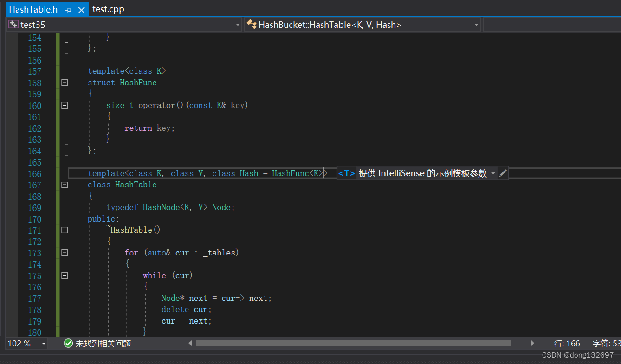The width and height of the screenshot is (621, 364).
Task: Click 'struct HashFunc' declaration text
Action: pyautogui.click(x=122, y=83)
